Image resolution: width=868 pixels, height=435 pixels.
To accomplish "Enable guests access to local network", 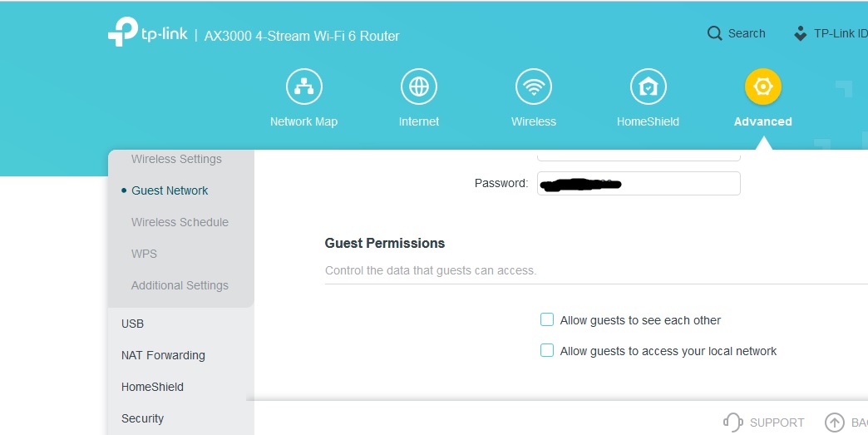I will pyautogui.click(x=547, y=351).
